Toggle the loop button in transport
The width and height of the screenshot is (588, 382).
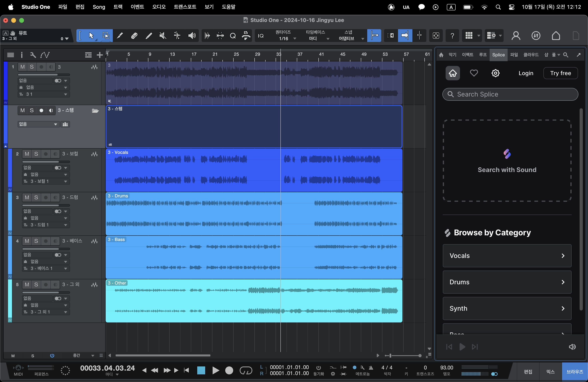pyautogui.click(x=246, y=370)
